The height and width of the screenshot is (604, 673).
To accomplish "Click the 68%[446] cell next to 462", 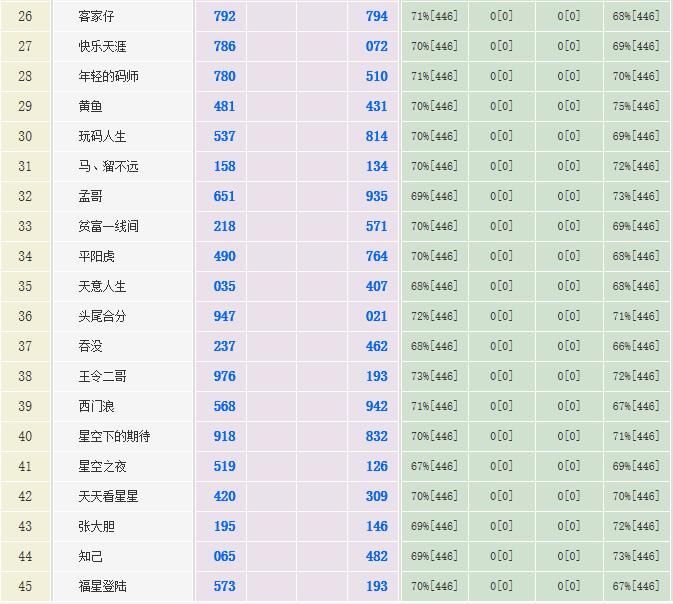I will 434,347.
